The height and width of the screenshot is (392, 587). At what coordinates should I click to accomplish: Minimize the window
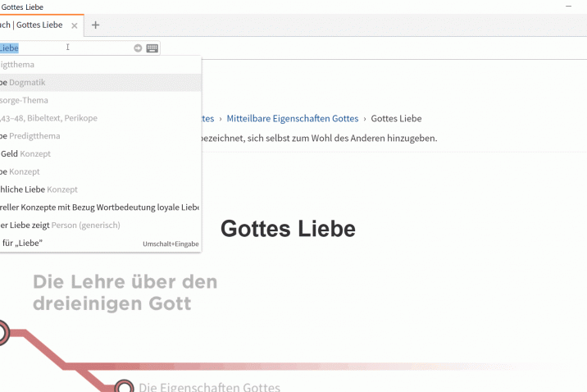pyautogui.click(x=568, y=7)
